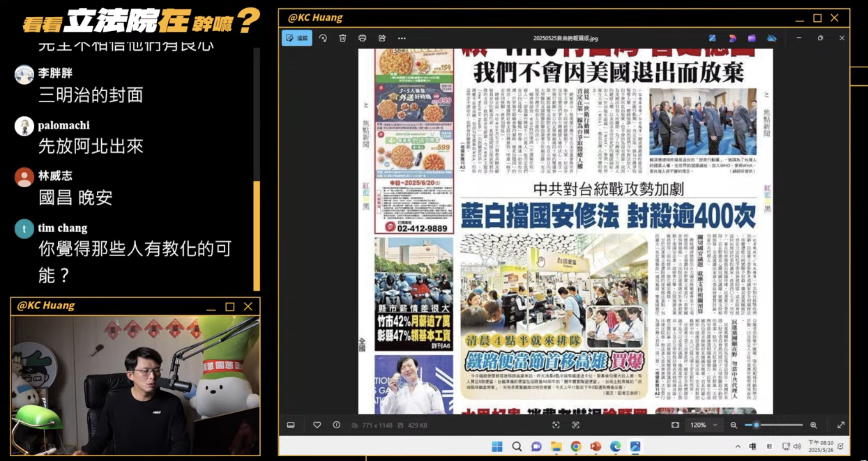Click the orange chat scrollbar thumb

point(257,236)
